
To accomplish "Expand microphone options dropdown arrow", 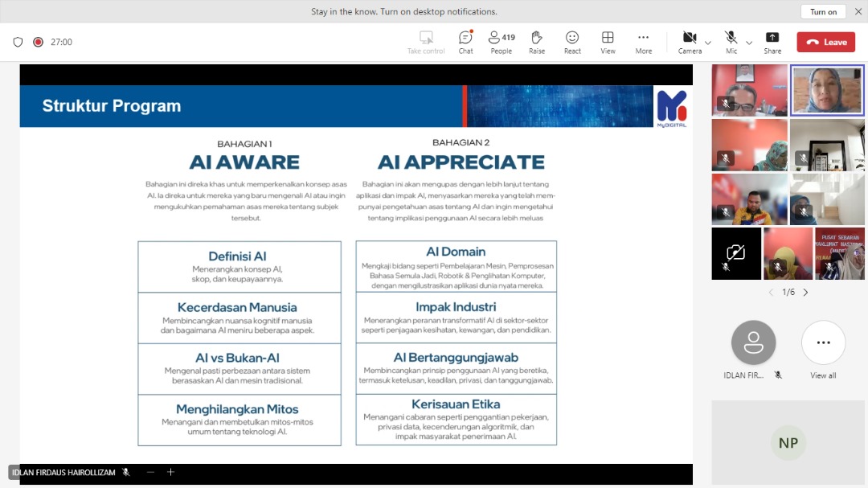I will [749, 43].
